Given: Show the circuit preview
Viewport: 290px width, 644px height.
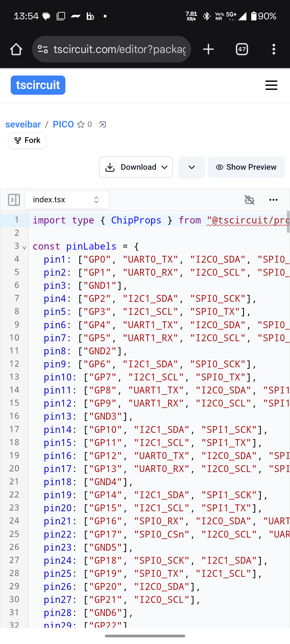Looking at the screenshot, I should click(246, 167).
